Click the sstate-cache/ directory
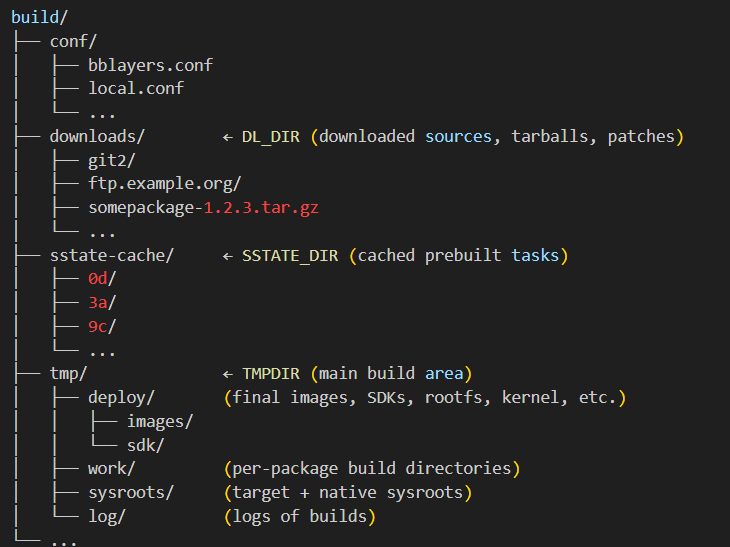730x547 pixels. 112,256
